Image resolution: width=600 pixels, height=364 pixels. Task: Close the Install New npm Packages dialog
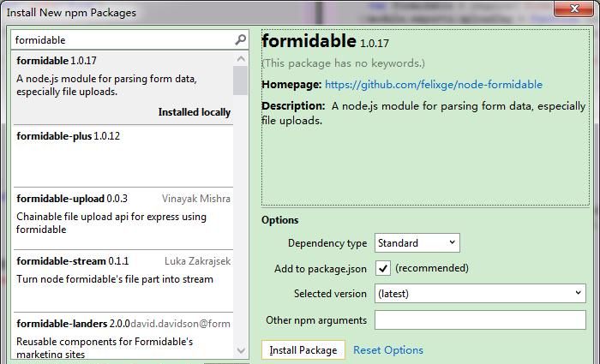[573, 9]
